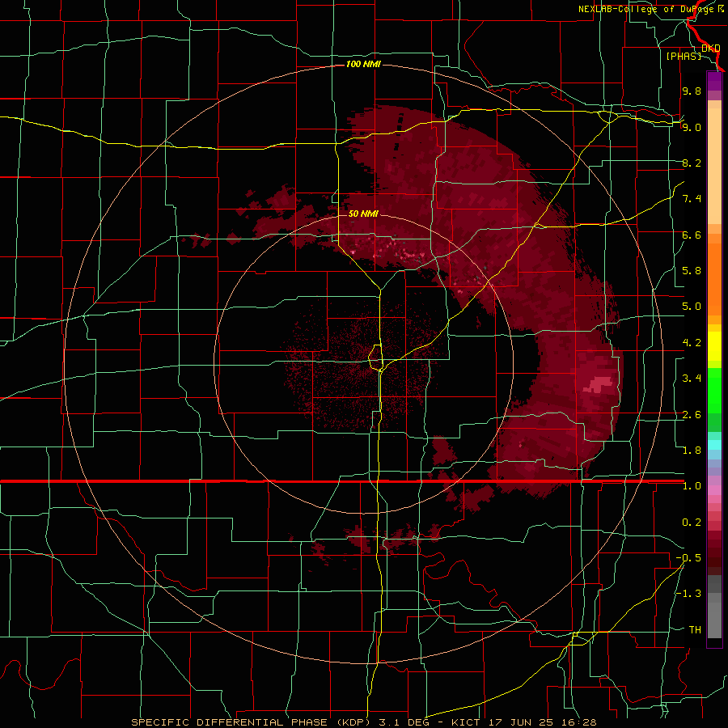Click the 0.2 scale value

[692, 523]
